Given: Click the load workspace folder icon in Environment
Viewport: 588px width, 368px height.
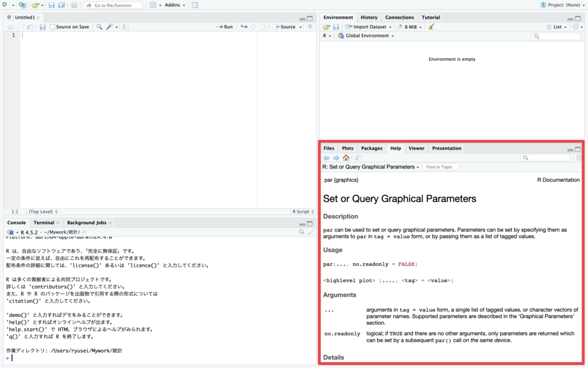Looking at the screenshot, I should click(x=326, y=26).
